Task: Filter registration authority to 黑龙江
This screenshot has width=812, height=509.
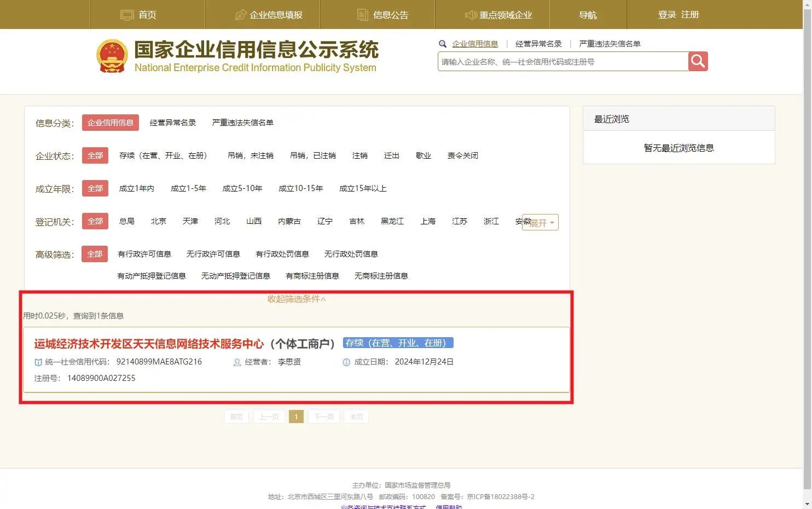Action: (392, 221)
